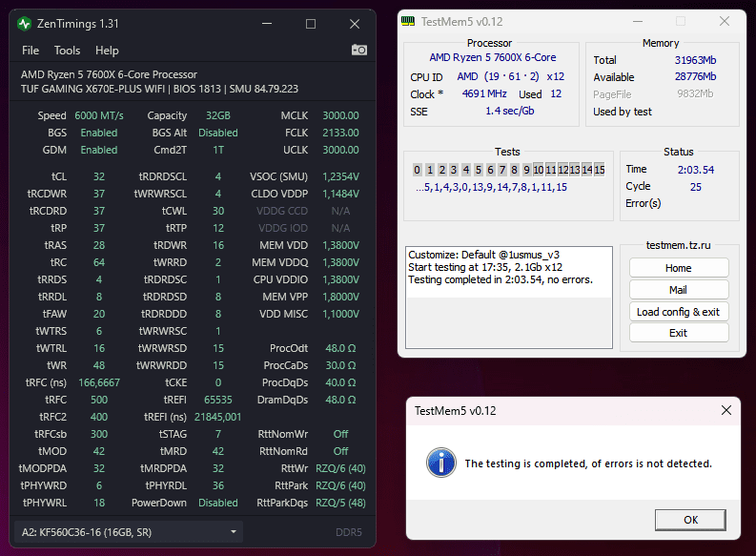
Task: Click the dialog message about no errors
Action: [588, 463]
